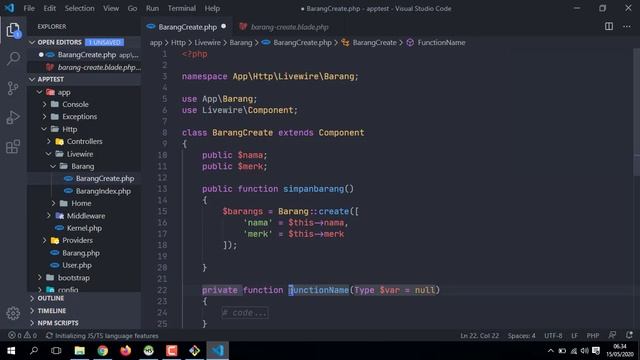Viewport: 640px width, 360px height.
Task: Open the editor More Actions ellipsis
Action: [x=627, y=27]
